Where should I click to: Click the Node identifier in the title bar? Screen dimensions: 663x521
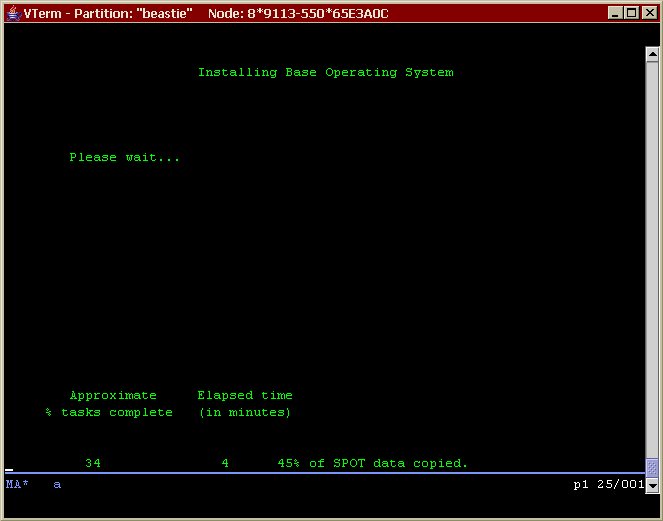point(298,13)
